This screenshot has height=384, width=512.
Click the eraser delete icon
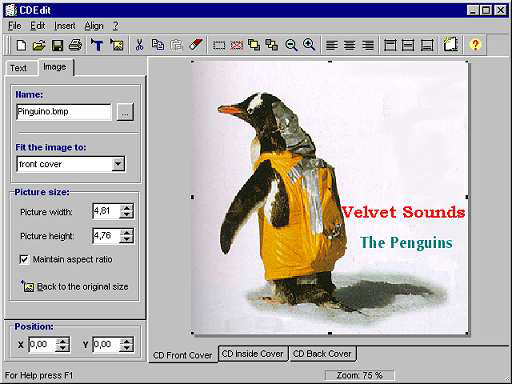pos(196,45)
